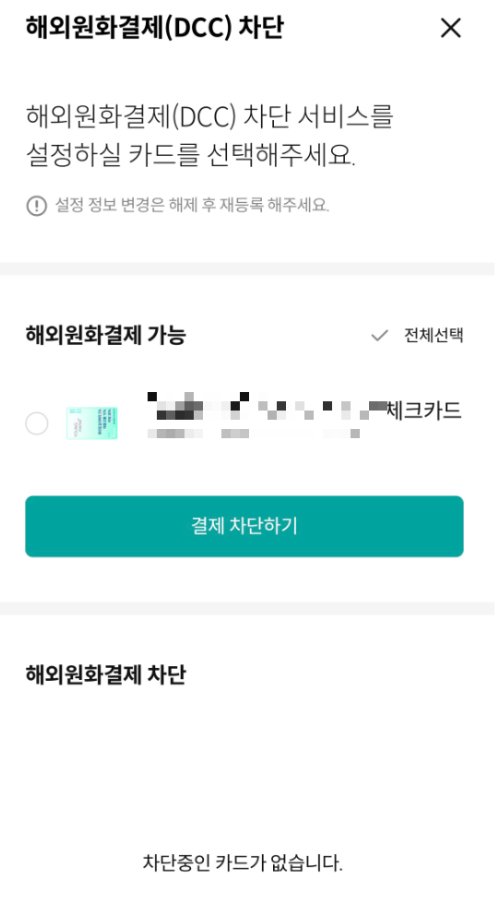Click the 결제 차단하기 button

coord(244,526)
